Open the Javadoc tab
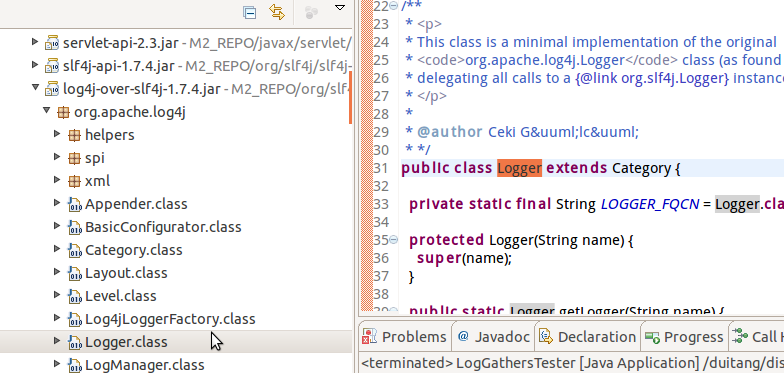This screenshot has height=373, width=784. tap(494, 337)
